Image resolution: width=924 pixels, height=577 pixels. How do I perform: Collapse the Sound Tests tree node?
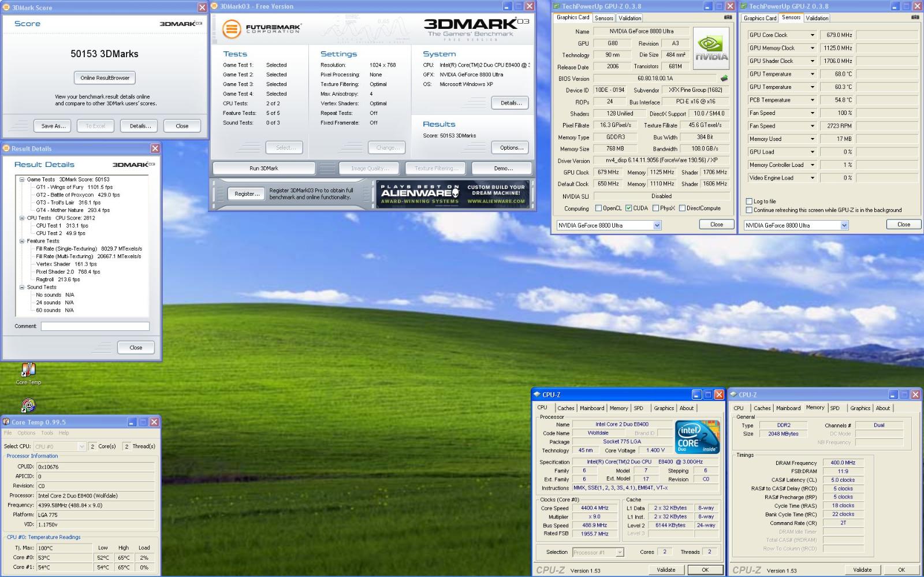point(22,287)
